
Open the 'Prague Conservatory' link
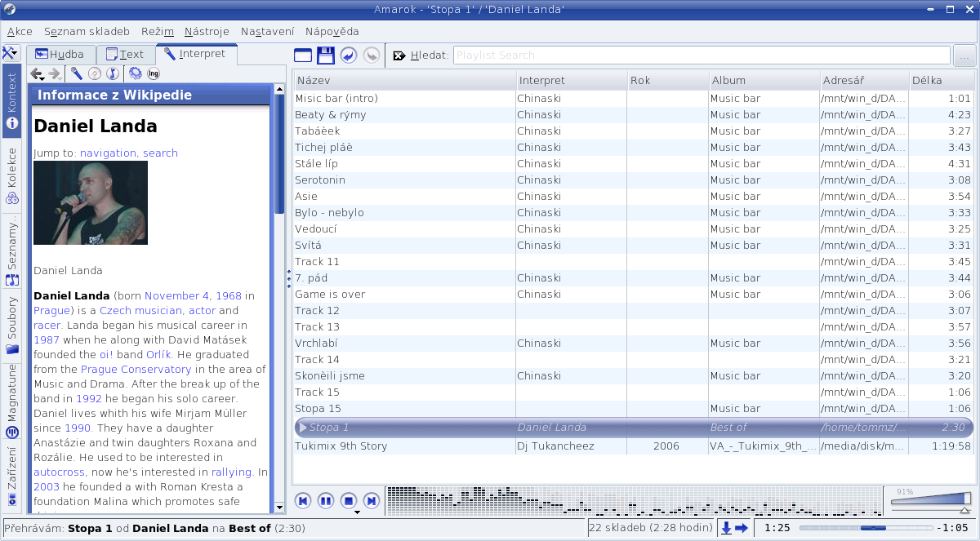136,369
